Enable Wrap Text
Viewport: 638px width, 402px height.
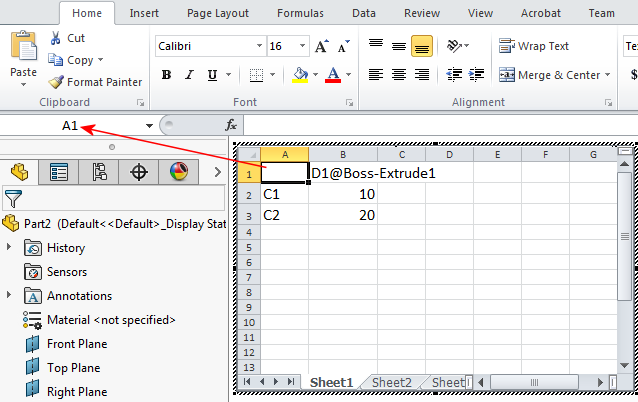(x=535, y=46)
